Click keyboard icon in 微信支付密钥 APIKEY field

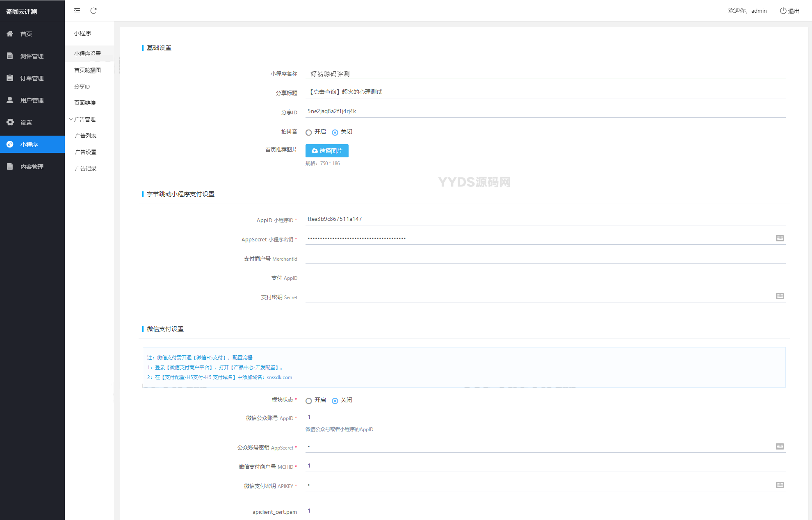[x=780, y=485]
